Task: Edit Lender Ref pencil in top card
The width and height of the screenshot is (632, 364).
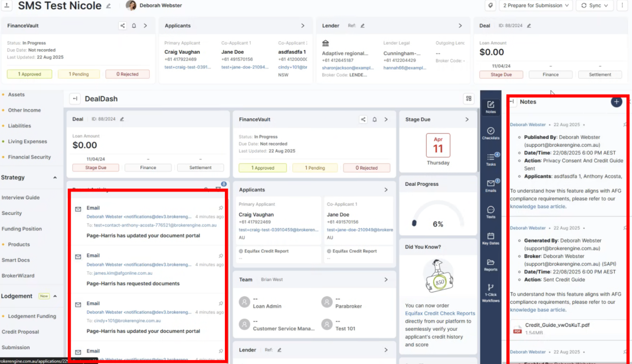Action: [x=362, y=26]
